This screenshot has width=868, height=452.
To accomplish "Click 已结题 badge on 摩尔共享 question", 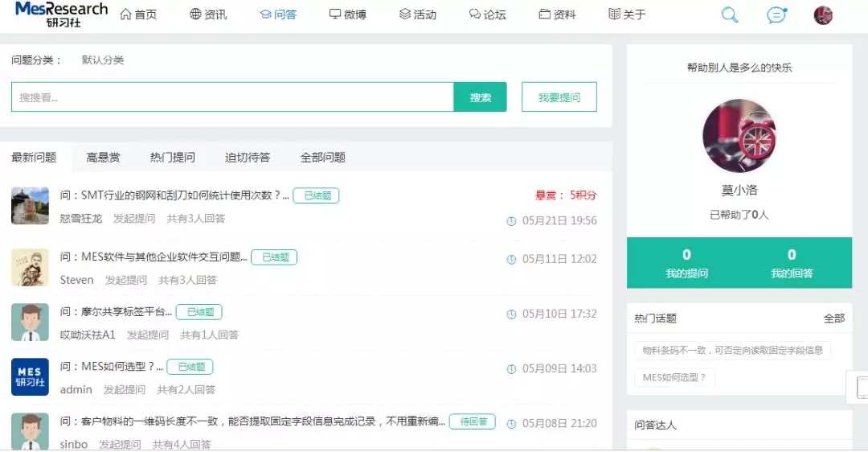I will (199, 312).
